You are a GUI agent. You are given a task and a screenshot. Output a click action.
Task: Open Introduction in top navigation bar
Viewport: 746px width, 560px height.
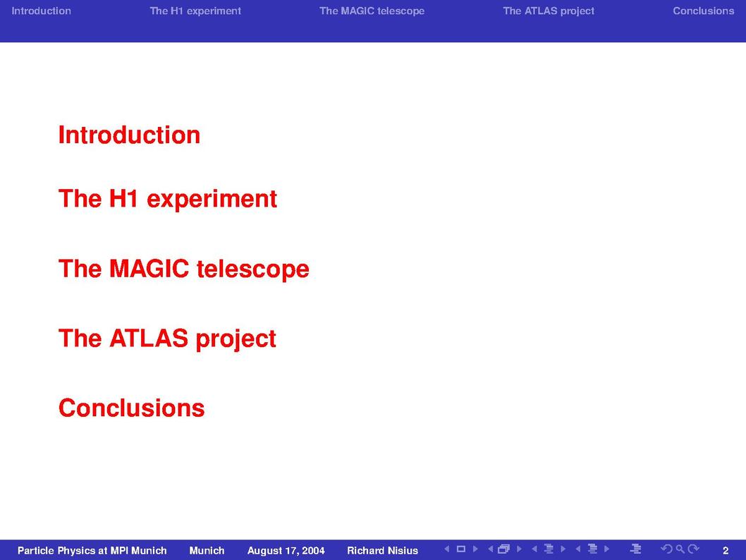42,11
